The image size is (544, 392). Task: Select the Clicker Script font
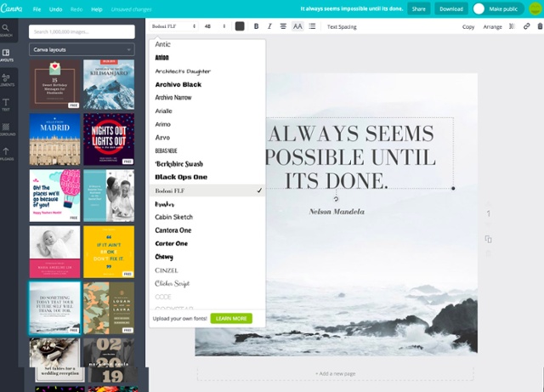[207, 283]
